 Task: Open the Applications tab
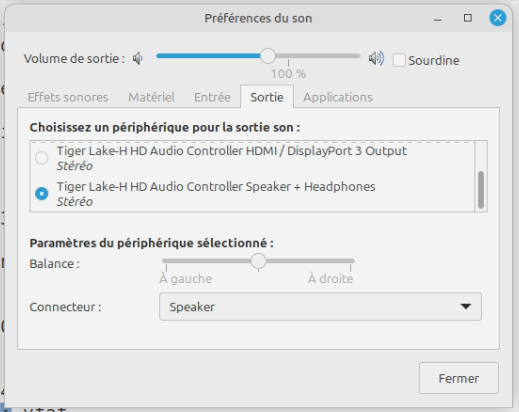pyautogui.click(x=338, y=97)
